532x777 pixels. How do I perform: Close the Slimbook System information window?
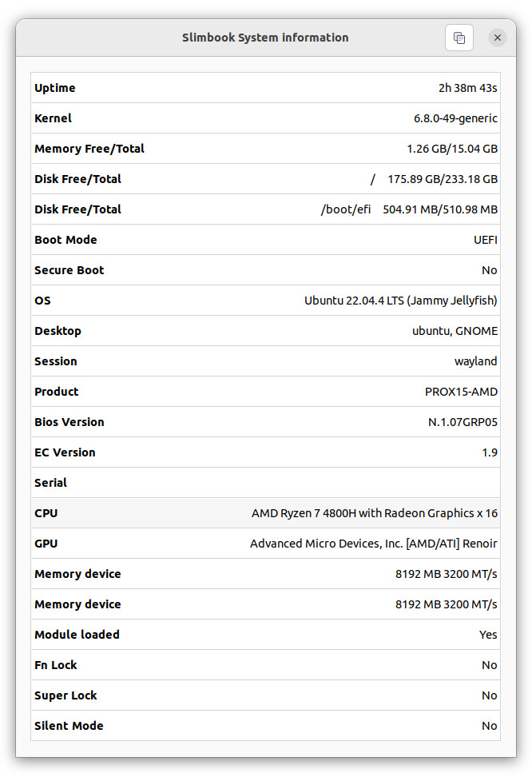[x=498, y=38]
